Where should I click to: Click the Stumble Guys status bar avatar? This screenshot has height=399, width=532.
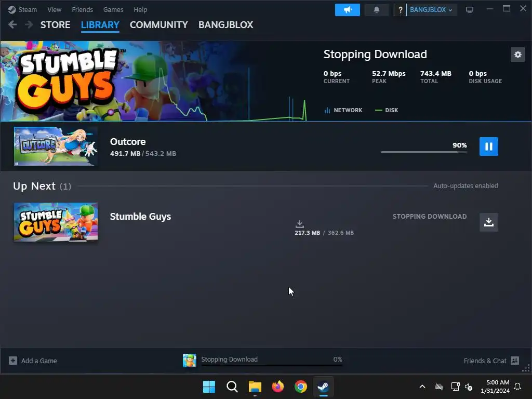189,361
